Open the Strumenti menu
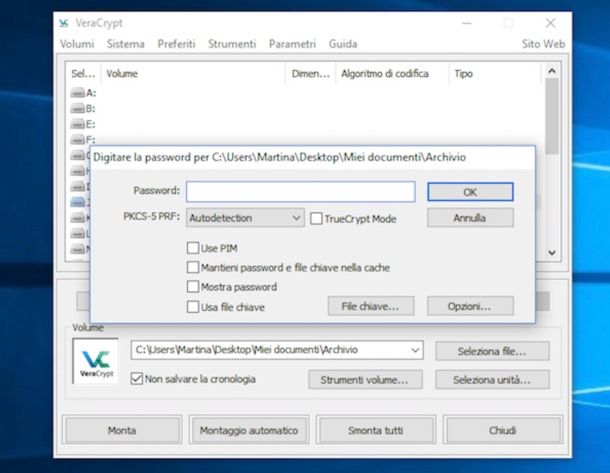The image size is (610, 473). click(232, 44)
